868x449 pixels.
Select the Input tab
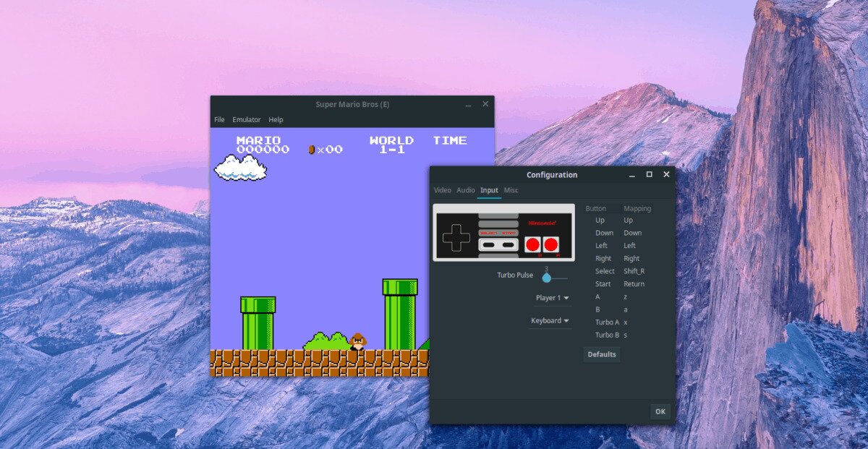tap(490, 190)
